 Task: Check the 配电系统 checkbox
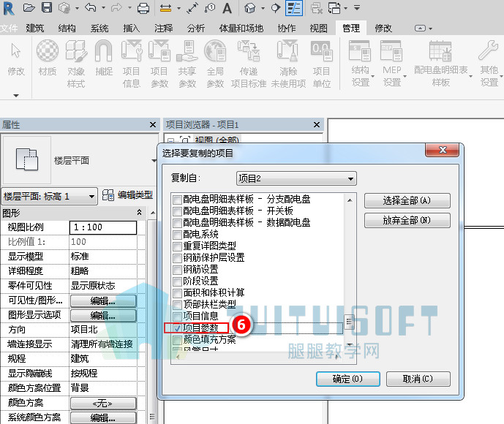177,235
